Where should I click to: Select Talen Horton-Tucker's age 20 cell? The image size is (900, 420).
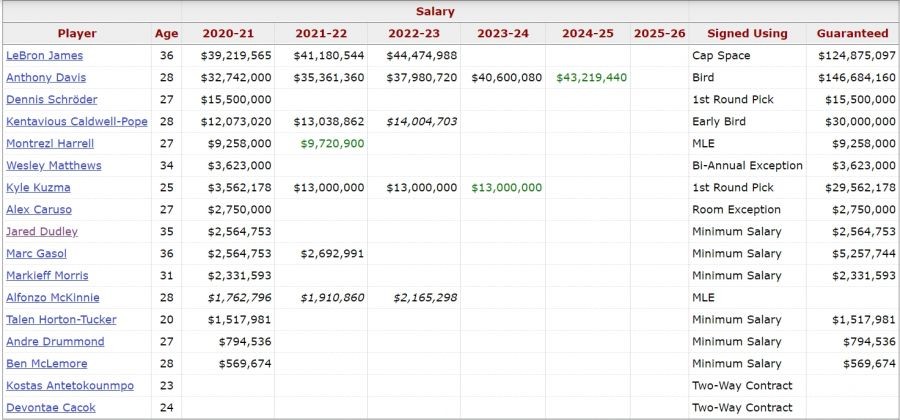click(166, 320)
